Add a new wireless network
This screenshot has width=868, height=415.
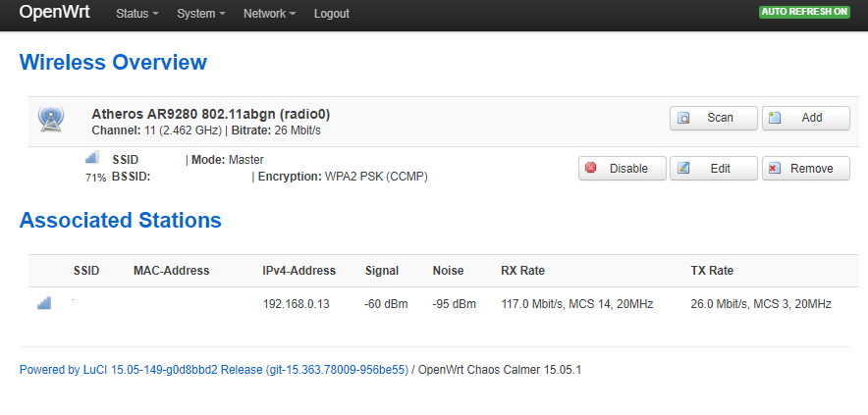[x=805, y=118]
